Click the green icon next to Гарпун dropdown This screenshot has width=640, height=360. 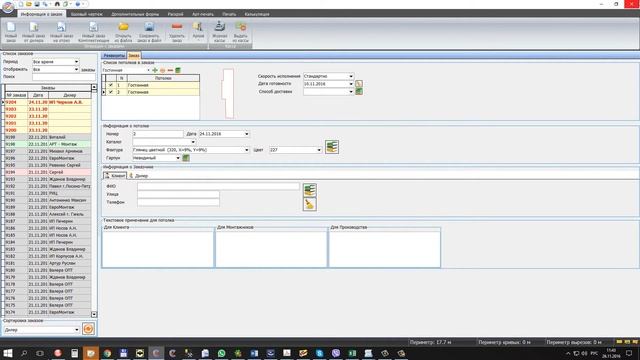186,158
